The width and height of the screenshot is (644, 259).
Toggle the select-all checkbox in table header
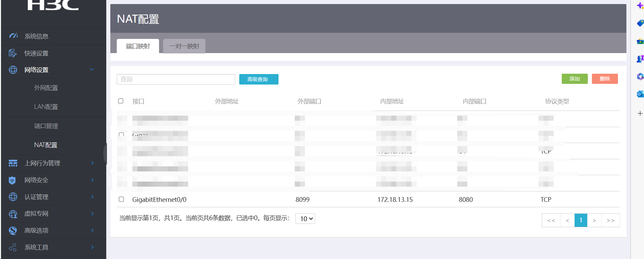click(x=120, y=101)
